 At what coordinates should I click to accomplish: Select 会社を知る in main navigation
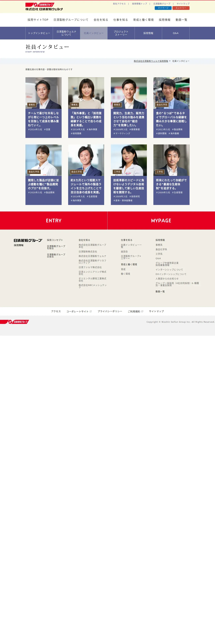tap(101, 20)
